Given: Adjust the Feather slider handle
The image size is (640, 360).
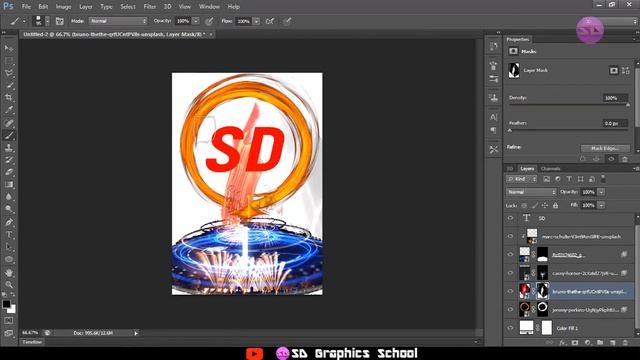Looking at the screenshot, I should click(x=510, y=130).
